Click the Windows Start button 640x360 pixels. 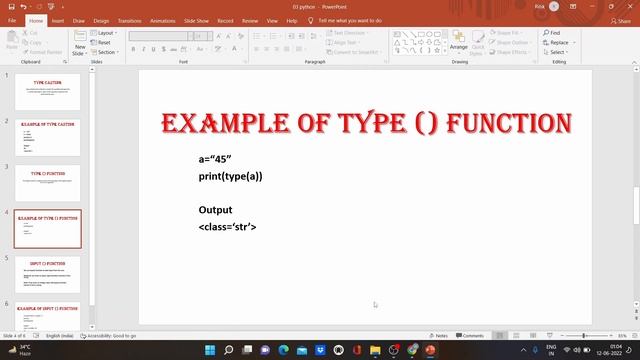(x=210, y=350)
